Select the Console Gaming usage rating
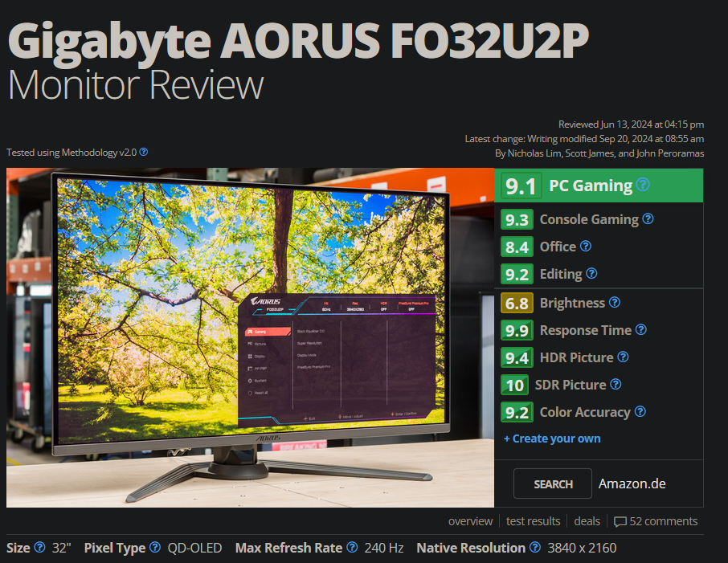The image size is (728, 563). coord(577,219)
